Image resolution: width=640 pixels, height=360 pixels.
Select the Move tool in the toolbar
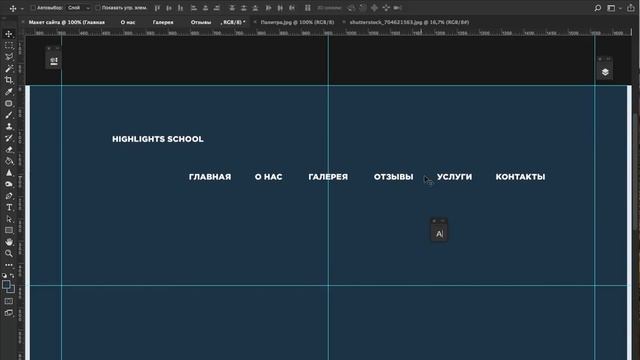point(9,34)
